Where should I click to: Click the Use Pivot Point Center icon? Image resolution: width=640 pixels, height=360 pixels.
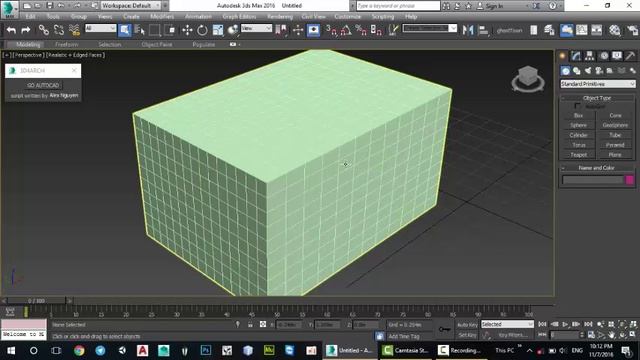[281, 30]
